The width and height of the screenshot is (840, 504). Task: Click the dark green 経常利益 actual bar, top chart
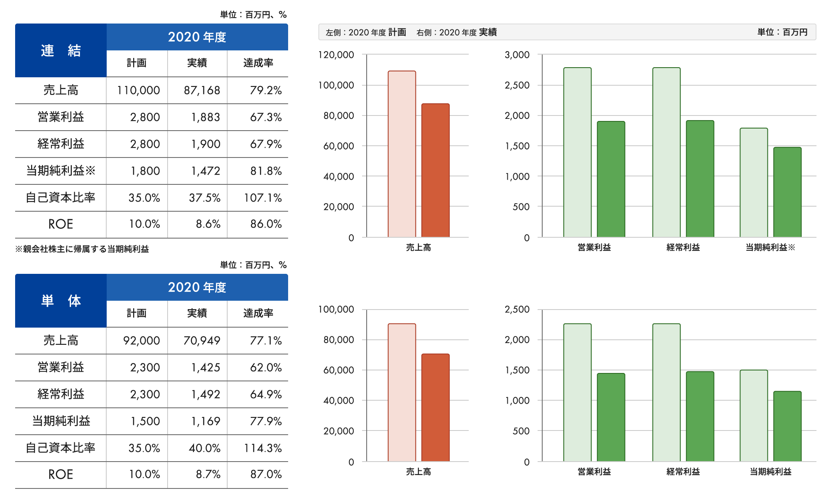click(x=700, y=179)
